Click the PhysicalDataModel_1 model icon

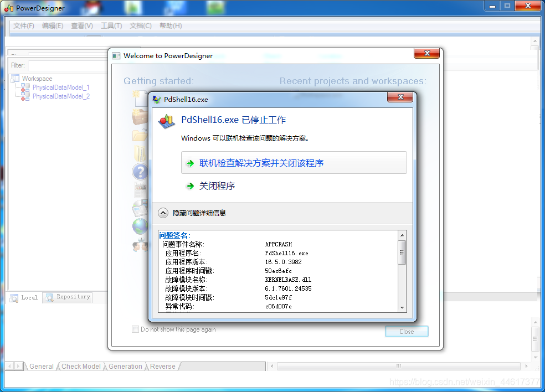pos(25,87)
